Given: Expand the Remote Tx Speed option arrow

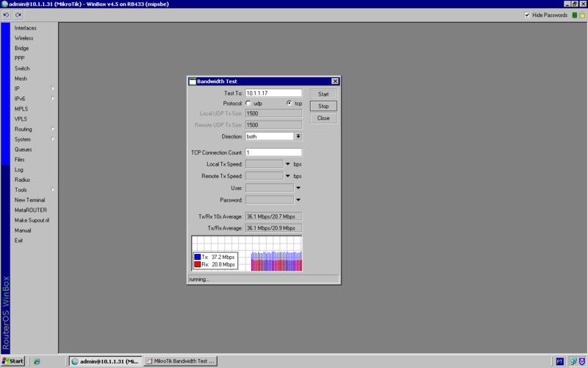Looking at the screenshot, I should pyautogui.click(x=287, y=176).
